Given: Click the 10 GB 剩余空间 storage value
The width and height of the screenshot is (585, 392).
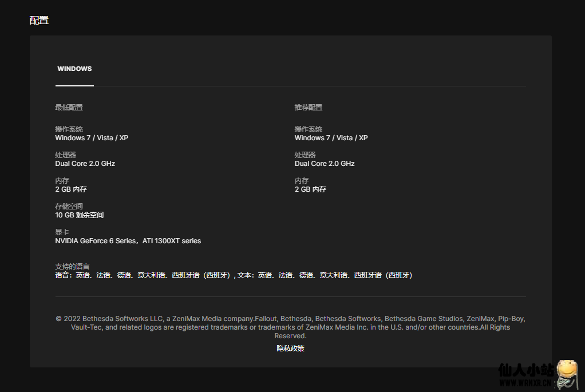Looking at the screenshot, I should click(x=79, y=215).
